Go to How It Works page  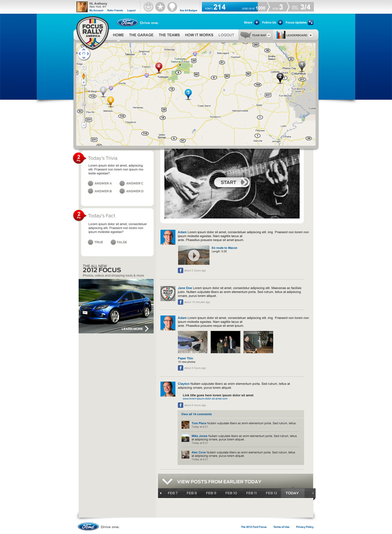[199, 35]
